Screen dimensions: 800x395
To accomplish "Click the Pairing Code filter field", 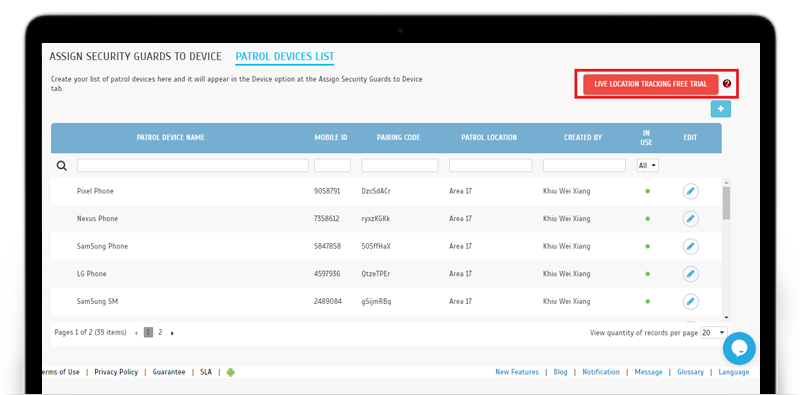I will pyautogui.click(x=400, y=165).
